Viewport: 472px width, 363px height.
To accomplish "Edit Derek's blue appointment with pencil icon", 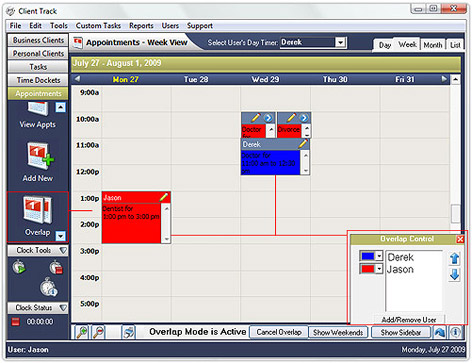I will click(303, 144).
